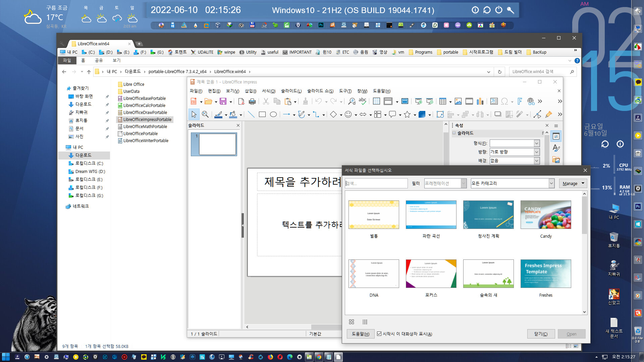
Task: Click the 도움말(H) button in template dialog
Action: [361, 334]
